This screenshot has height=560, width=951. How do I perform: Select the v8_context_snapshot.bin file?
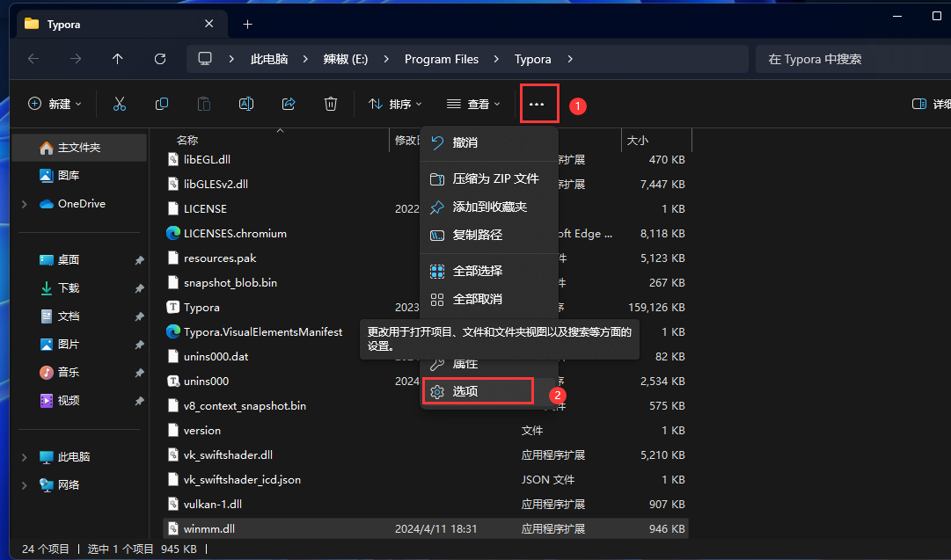point(245,406)
